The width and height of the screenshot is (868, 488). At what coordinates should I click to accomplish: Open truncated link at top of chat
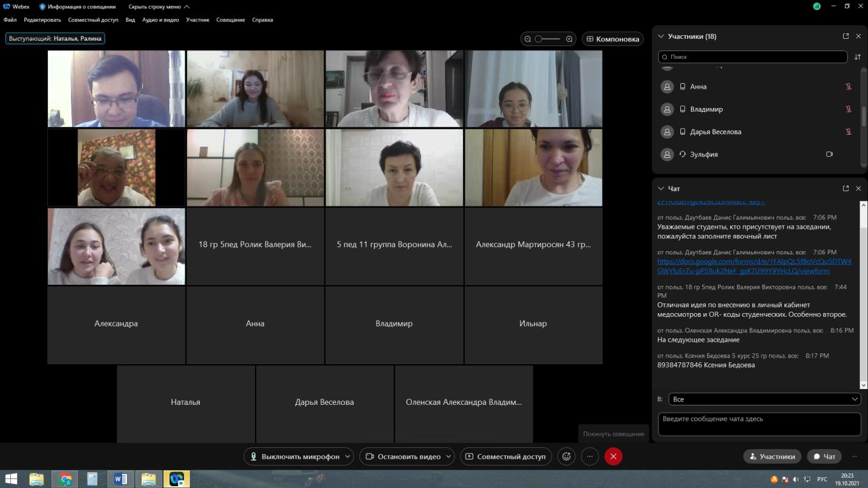click(711, 202)
